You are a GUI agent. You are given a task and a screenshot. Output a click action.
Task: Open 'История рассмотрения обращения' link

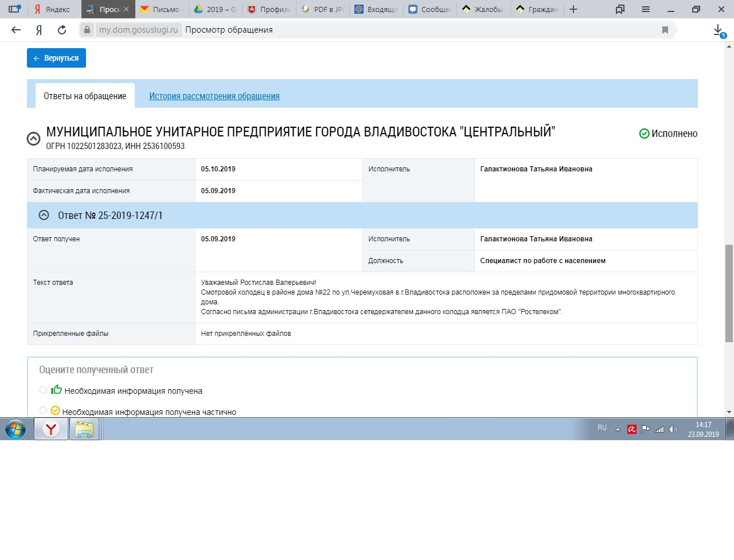[x=214, y=96]
